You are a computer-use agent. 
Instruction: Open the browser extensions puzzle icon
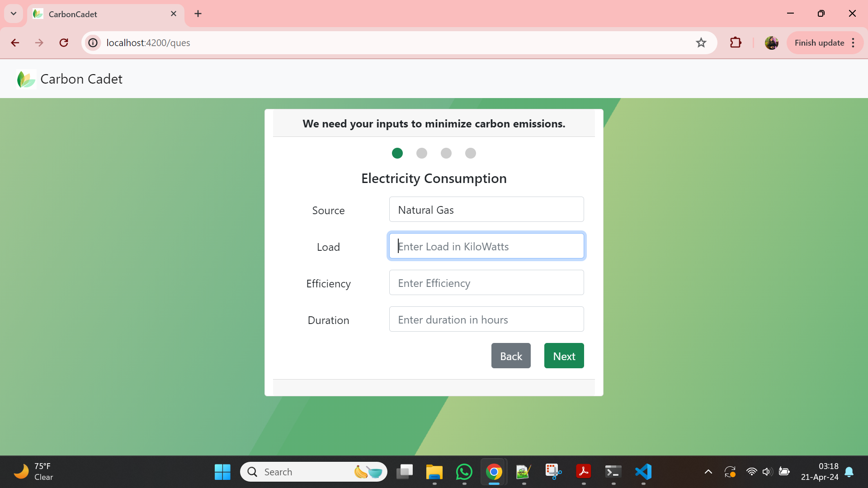[x=736, y=42]
